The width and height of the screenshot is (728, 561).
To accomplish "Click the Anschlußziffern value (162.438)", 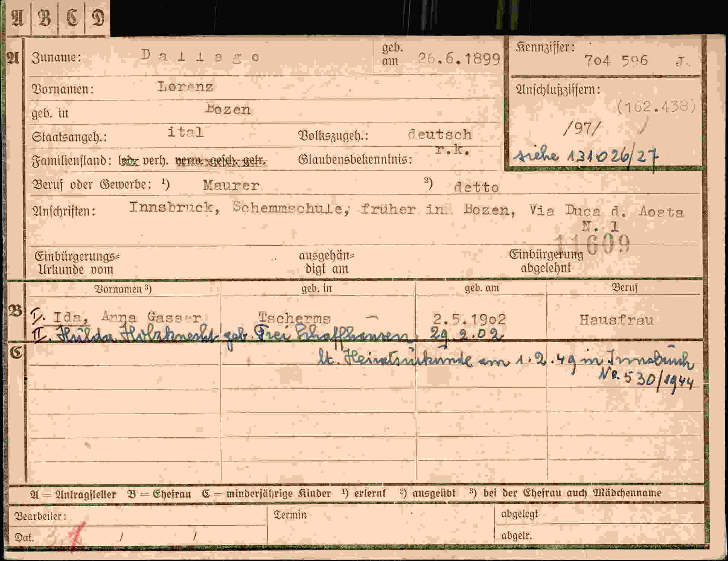I will coord(656,106).
